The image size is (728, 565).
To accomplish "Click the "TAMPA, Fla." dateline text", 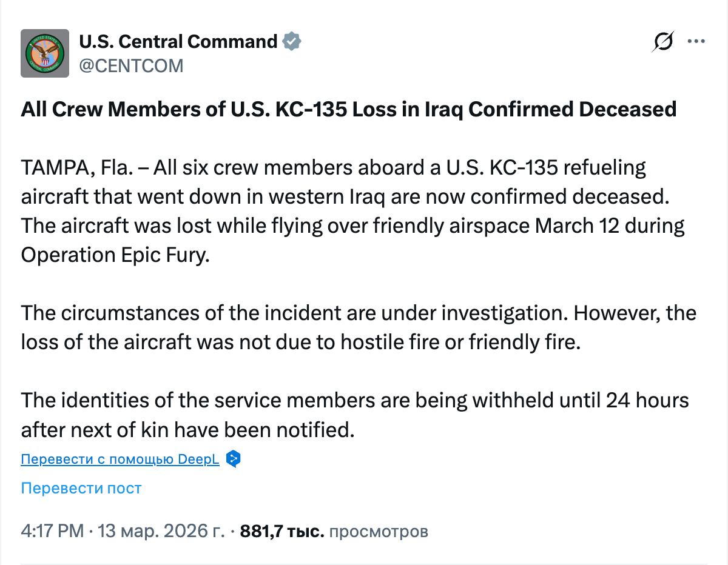I will (x=78, y=168).
